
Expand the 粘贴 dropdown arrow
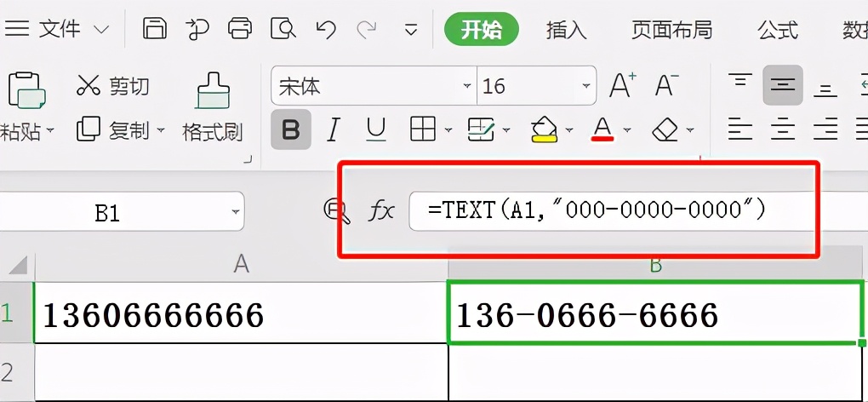(x=50, y=130)
